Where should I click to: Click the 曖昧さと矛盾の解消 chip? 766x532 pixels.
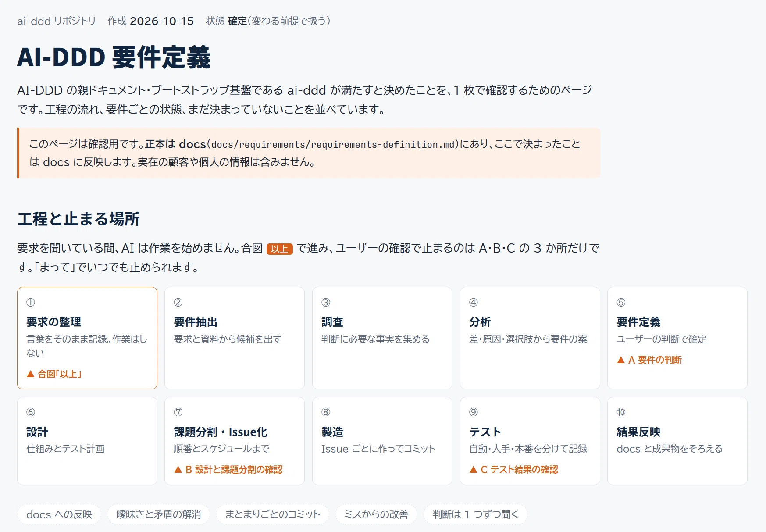pos(159,514)
